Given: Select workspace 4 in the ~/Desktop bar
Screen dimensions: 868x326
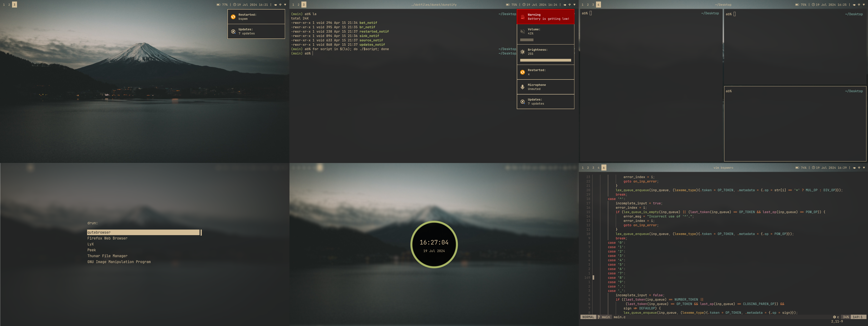Looking at the screenshot, I should [598, 5].
